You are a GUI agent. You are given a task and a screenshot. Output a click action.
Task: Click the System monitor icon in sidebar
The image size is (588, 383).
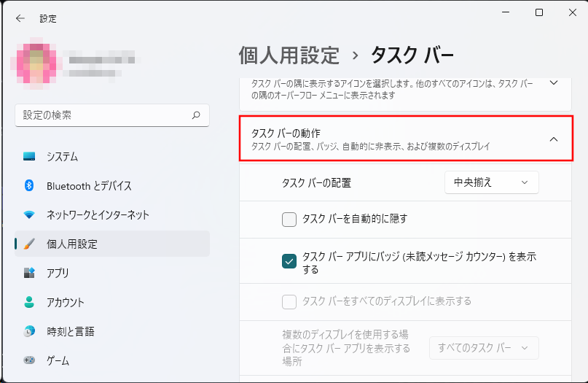point(29,157)
